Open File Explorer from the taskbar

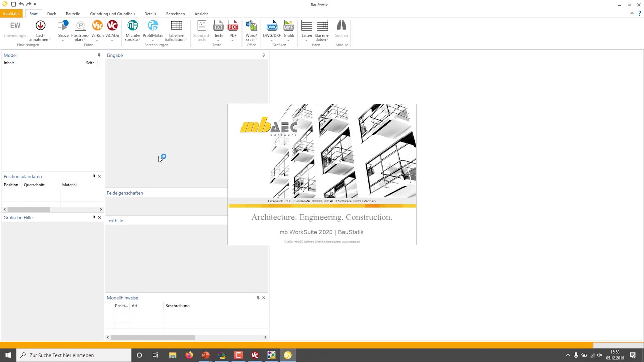(173, 355)
